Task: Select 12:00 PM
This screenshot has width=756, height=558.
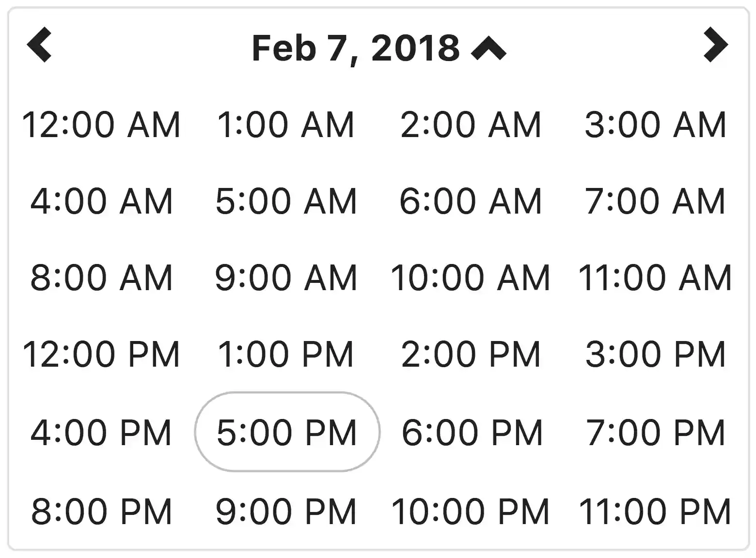Action: [103, 354]
